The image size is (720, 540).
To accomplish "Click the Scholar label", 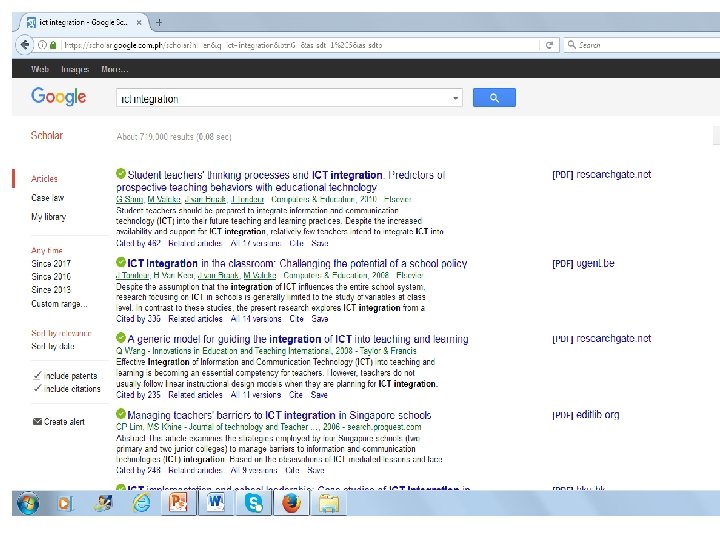I will point(46,135).
